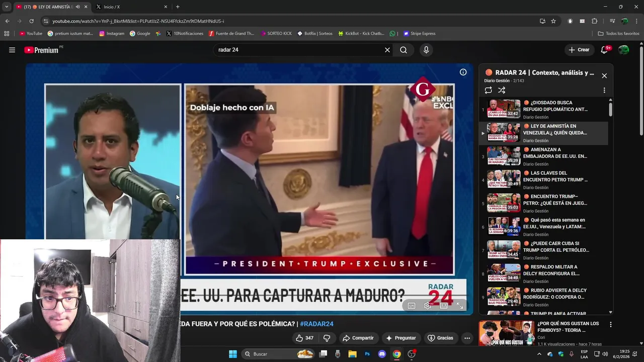Open the Chrome apps grid in bookmarks bar
Viewport: 644px width, 362px height.
click(x=7, y=34)
